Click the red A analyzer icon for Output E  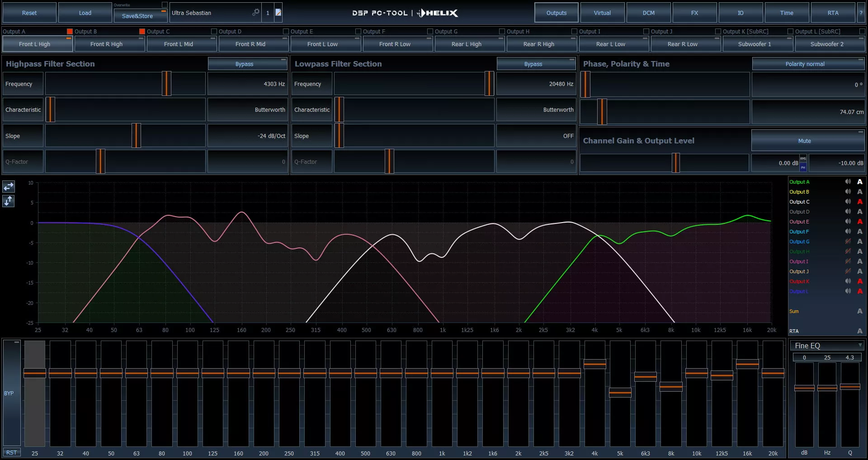860,222
